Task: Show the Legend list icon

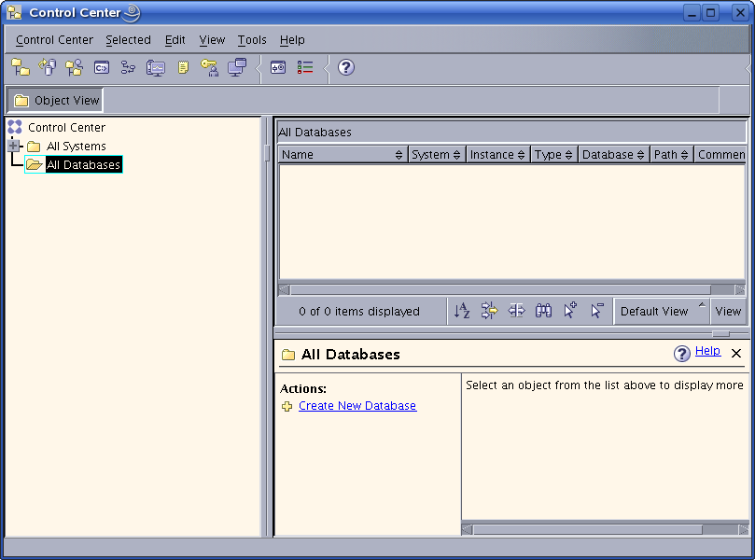Action: (x=305, y=67)
